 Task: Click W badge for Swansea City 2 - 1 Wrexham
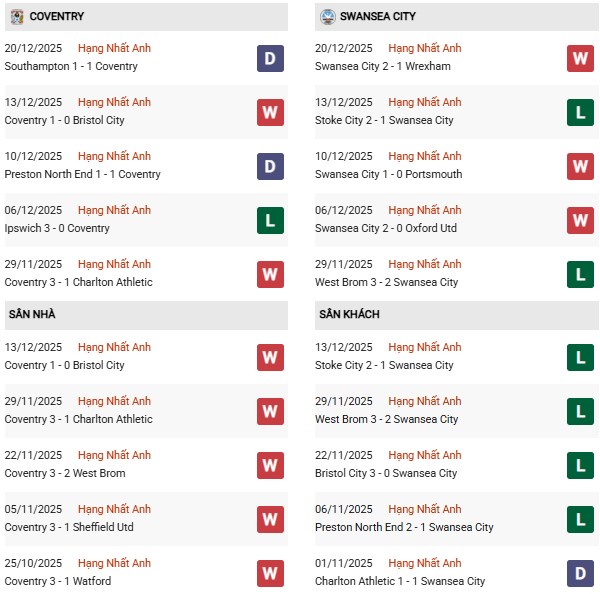pyautogui.click(x=581, y=58)
